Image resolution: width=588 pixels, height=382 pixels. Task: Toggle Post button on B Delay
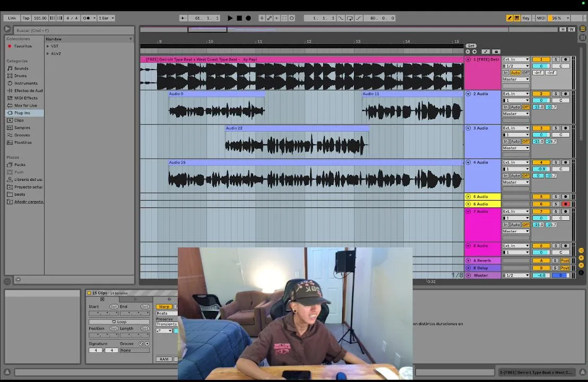(565, 268)
